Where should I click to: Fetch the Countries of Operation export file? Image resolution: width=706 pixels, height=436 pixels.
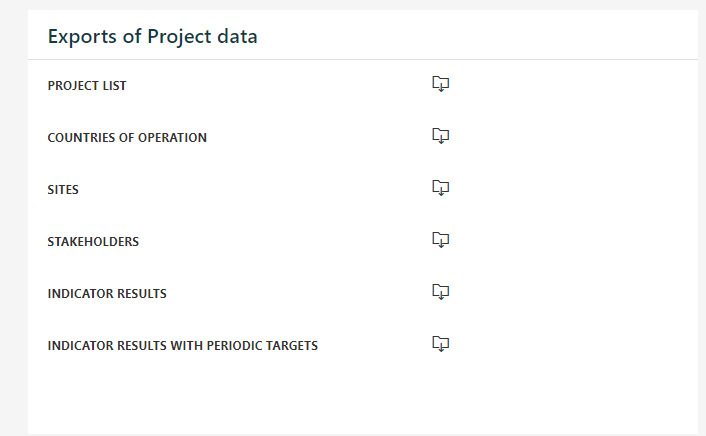441,136
